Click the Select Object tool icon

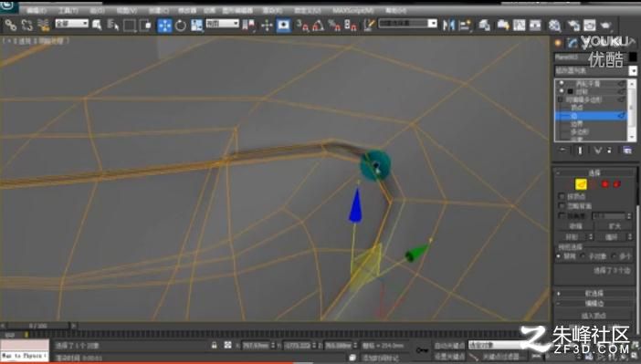click(97, 25)
